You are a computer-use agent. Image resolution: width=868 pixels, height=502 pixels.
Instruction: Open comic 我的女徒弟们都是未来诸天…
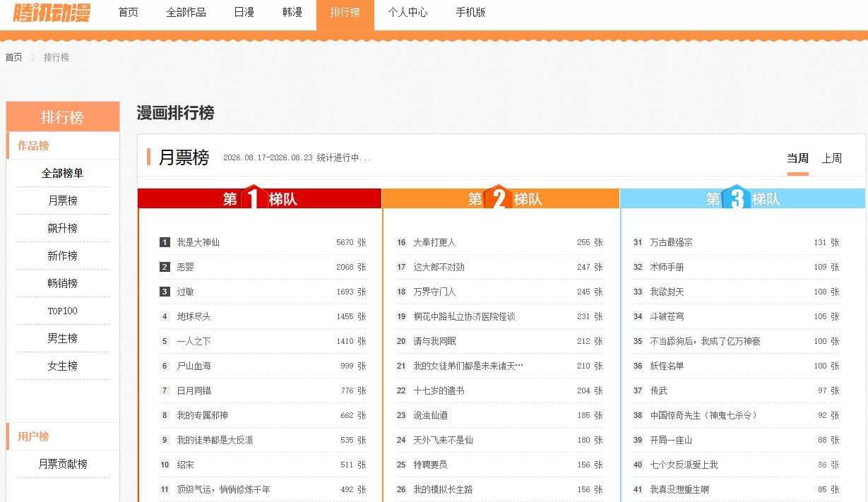tap(468, 366)
